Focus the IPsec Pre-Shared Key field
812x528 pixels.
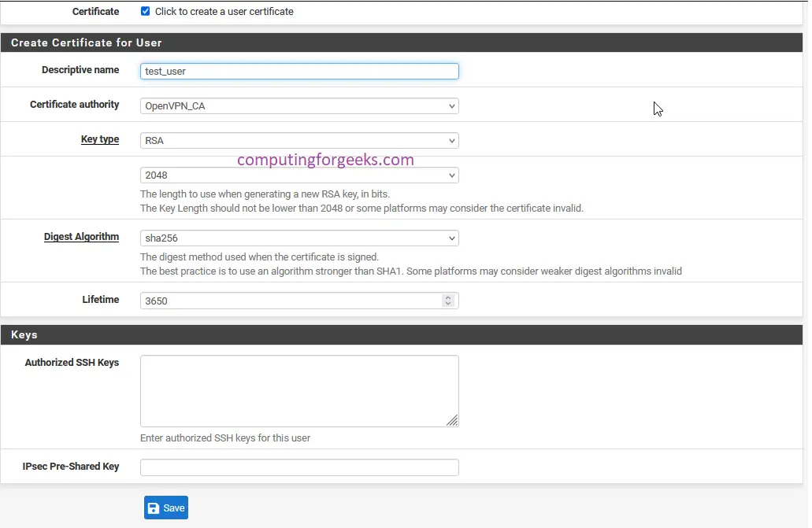tap(299, 467)
